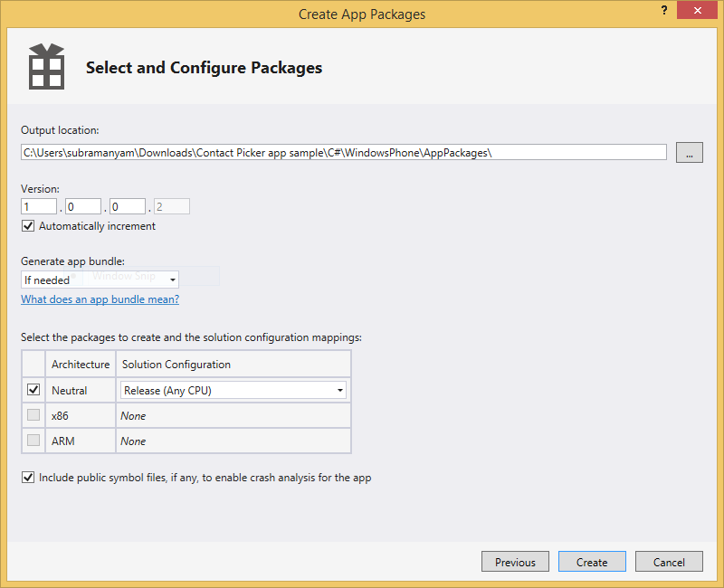
Task: Click the Output location path field
Action: [x=344, y=152]
